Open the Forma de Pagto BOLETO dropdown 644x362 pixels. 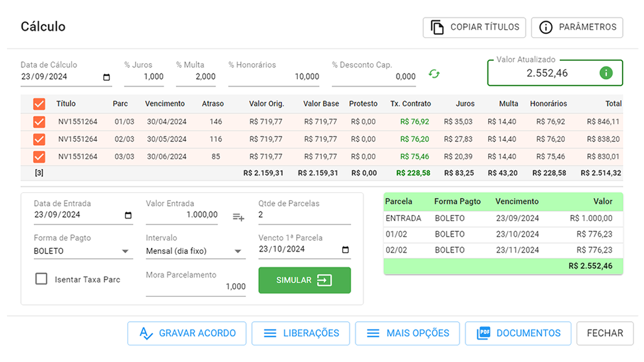tap(83, 251)
